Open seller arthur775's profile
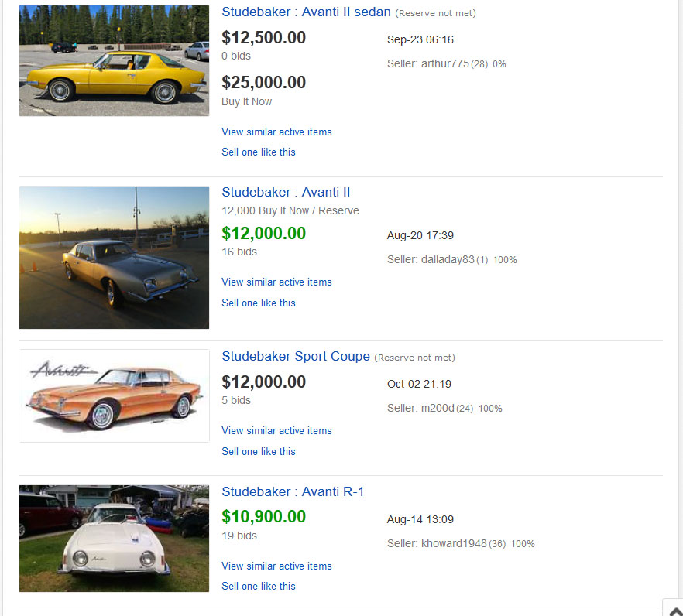Image resolution: width=683 pixels, height=616 pixels. point(445,64)
